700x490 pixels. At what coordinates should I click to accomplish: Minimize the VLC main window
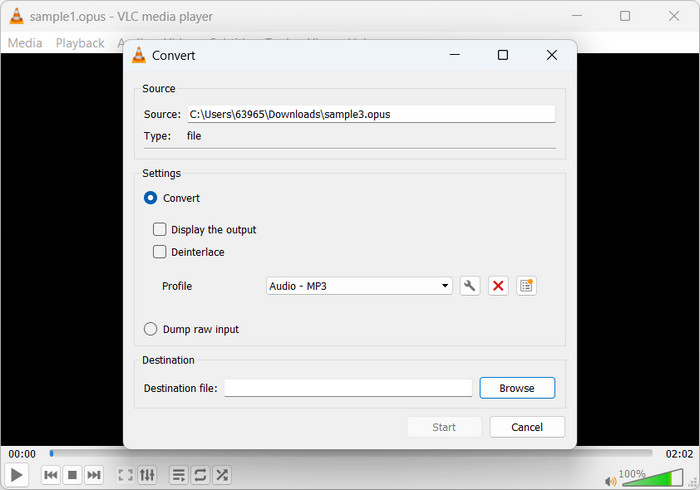pos(577,16)
